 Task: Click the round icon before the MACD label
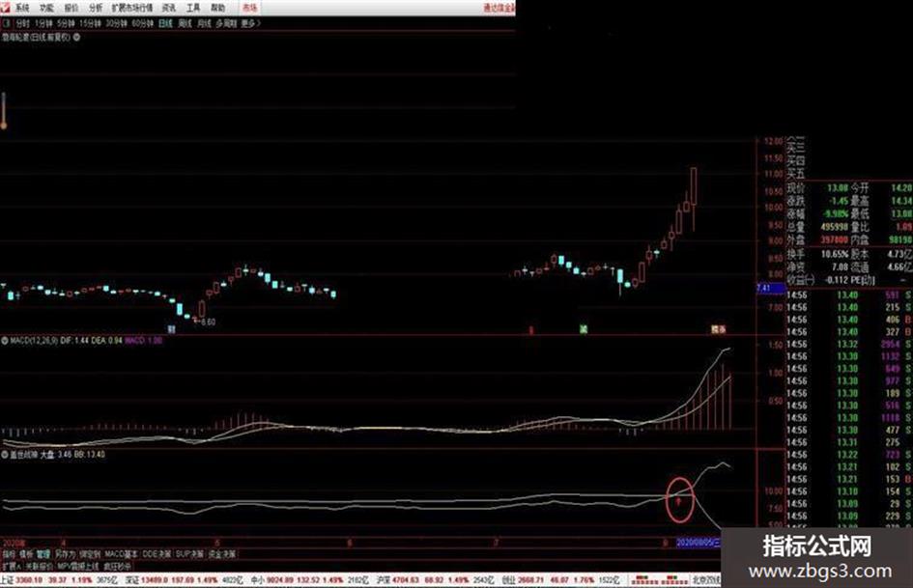(5, 340)
